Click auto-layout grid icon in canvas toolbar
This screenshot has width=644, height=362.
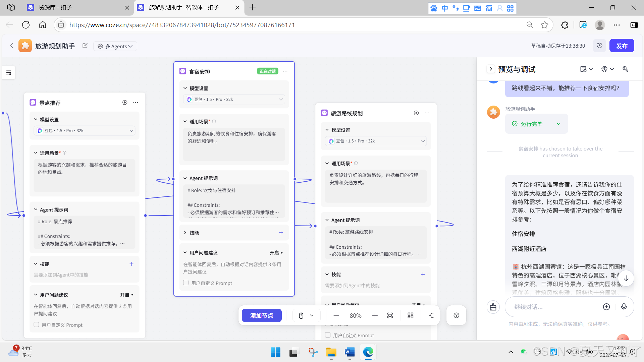pyautogui.click(x=410, y=315)
